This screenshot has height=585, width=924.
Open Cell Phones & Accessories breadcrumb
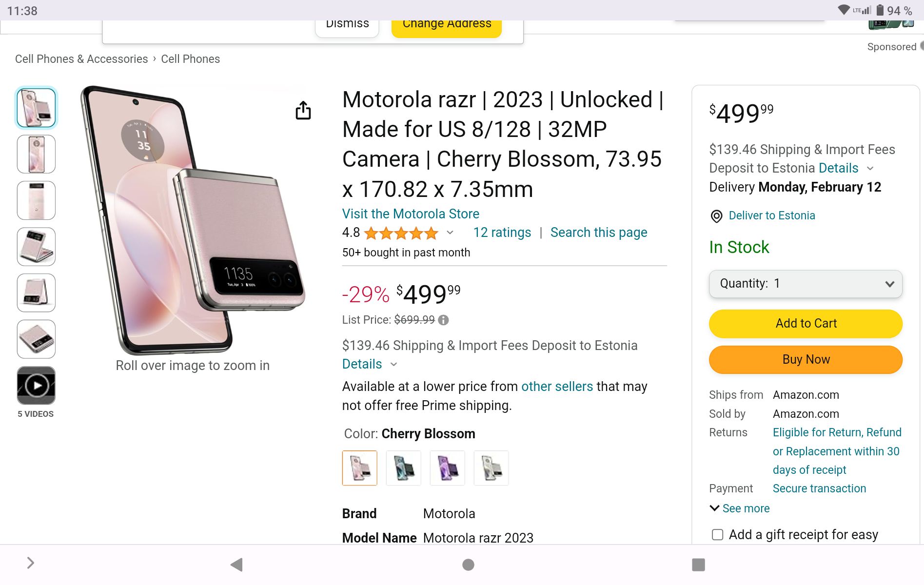pos(81,59)
